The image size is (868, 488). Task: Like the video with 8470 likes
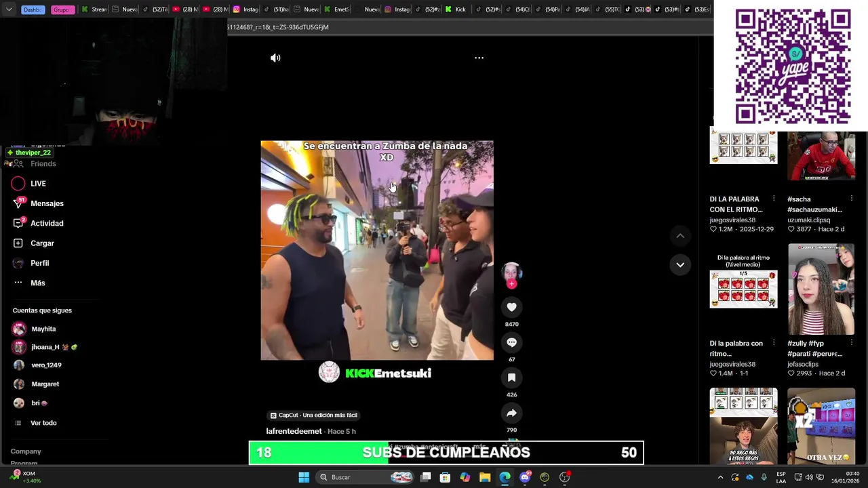(511, 307)
